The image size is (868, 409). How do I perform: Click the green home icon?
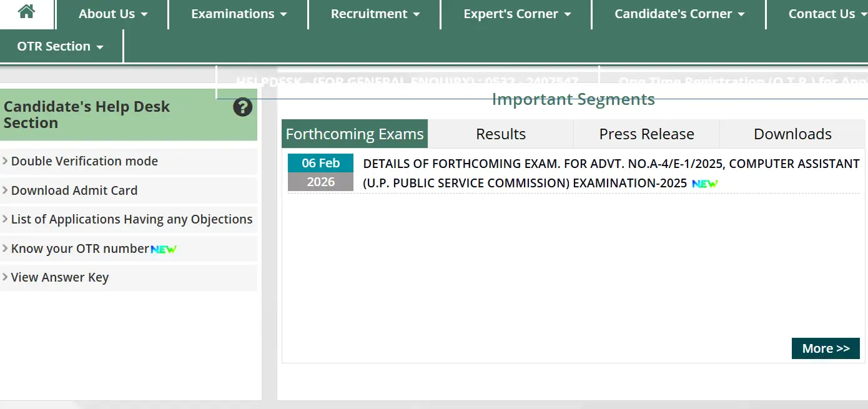coord(27,14)
